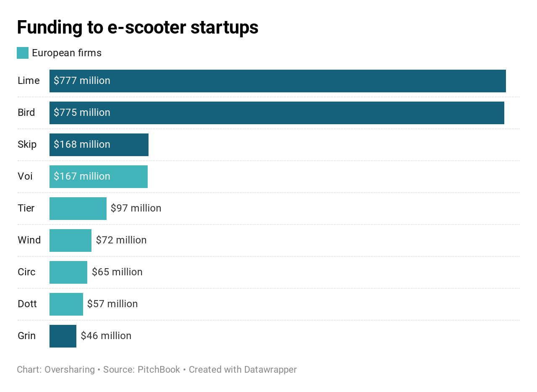The height and width of the screenshot is (392, 537).
Task: Click the European firms legend color swatch
Action: coord(23,53)
